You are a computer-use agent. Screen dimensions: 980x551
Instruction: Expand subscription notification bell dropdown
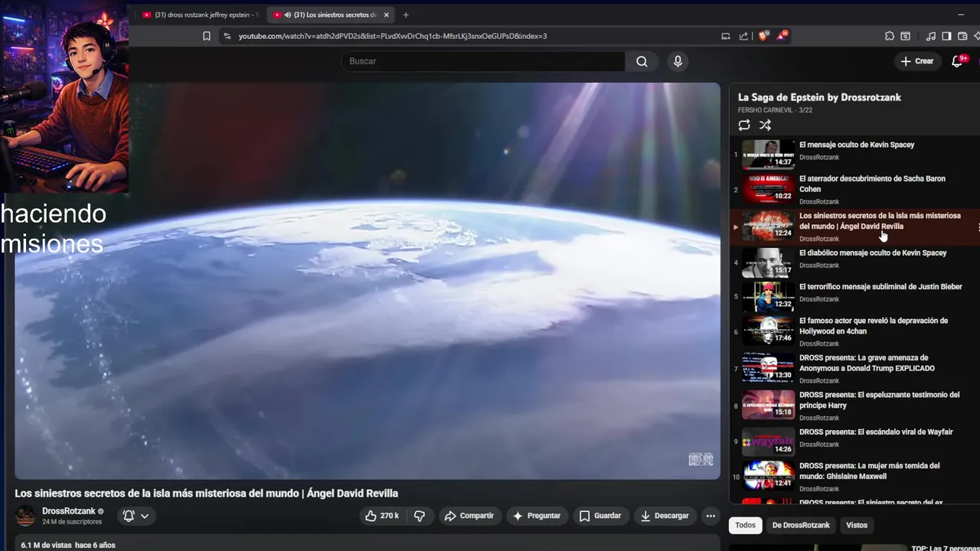(x=136, y=516)
